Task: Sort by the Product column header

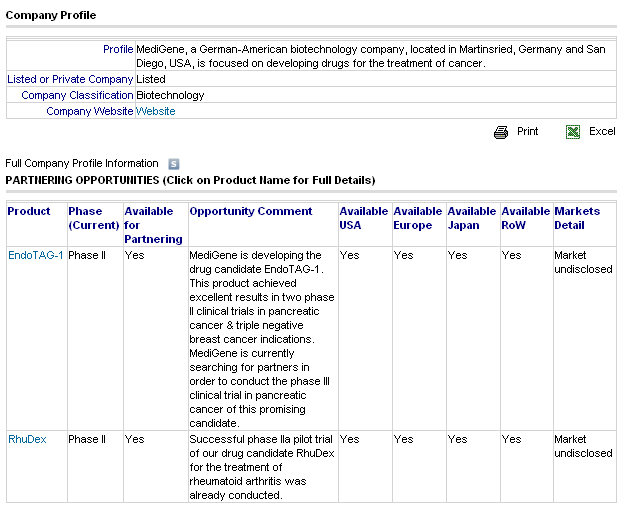Action: coord(29,211)
